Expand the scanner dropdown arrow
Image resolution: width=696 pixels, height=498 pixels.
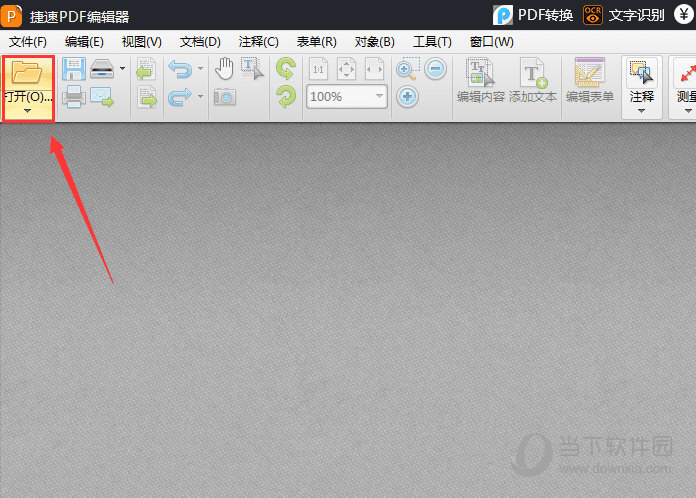pyautogui.click(x=123, y=69)
